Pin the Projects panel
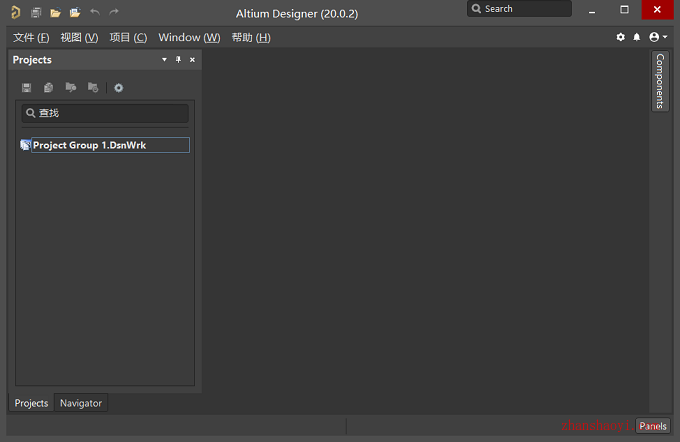This screenshot has height=442, width=680. coord(178,60)
